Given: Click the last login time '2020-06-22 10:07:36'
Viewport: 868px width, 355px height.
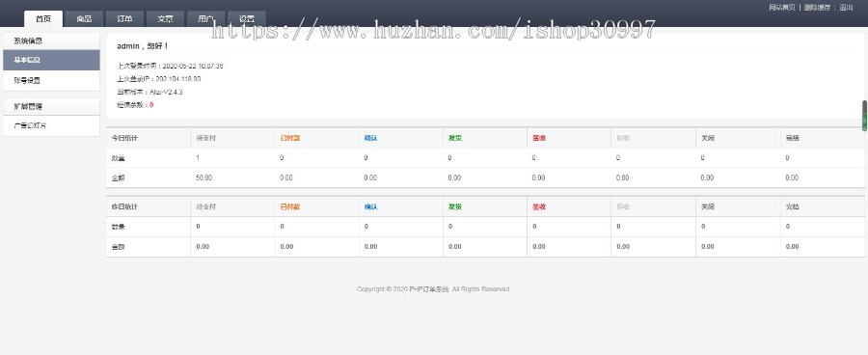Looking at the screenshot, I should pos(193,66).
